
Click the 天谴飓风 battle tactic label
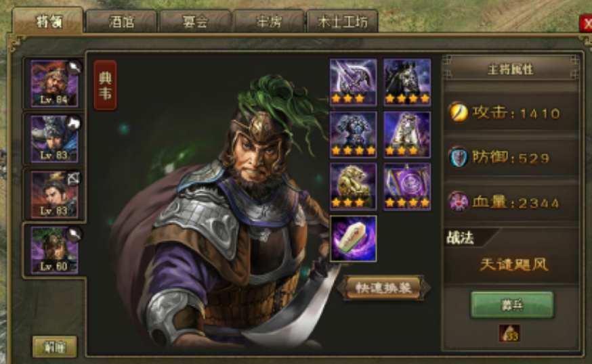pyautogui.click(x=513, y=265)
